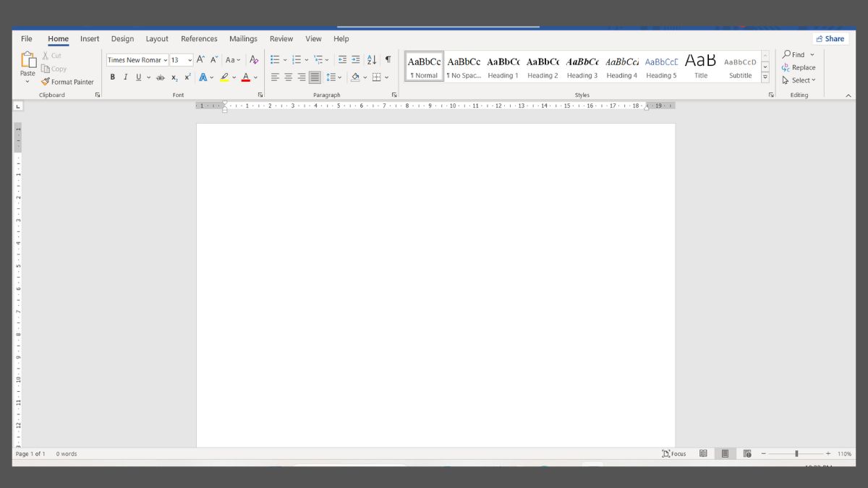Toggle bold formatting

click(112, 77)
